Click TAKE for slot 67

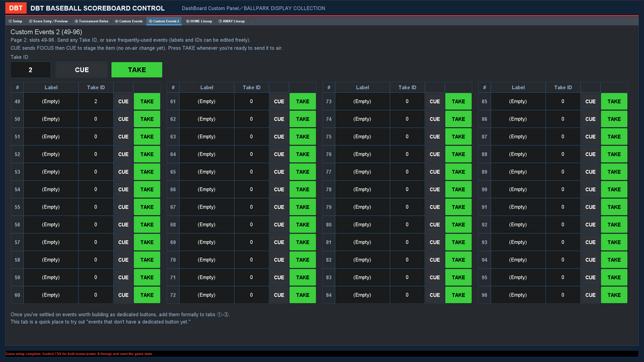pyautogui.click(x=303, y=207)
